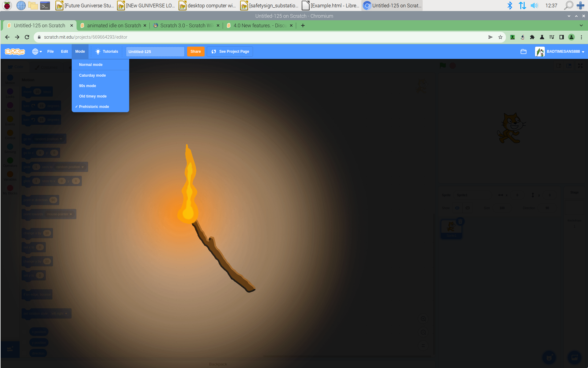The image size is (588, 368).
Task: Hide Sprite1 with the crossed-eye toggle
Action: pyautogui.click(x=467, y=208)
